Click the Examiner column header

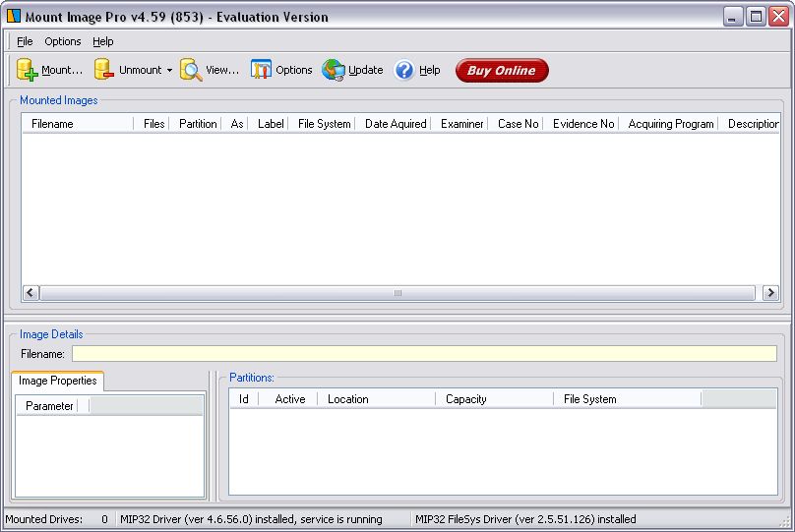[459, 124]
